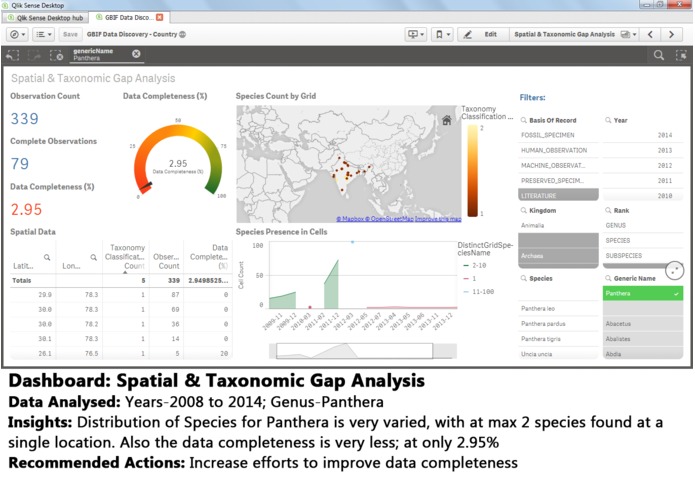
Task: Select Uncia uncia species
Action: [x=558, y=354]
